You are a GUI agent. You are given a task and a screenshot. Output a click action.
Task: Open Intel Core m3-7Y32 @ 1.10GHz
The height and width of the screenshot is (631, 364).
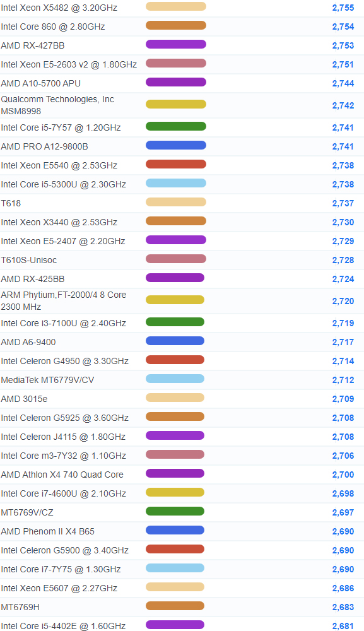[x=64, y=456]
